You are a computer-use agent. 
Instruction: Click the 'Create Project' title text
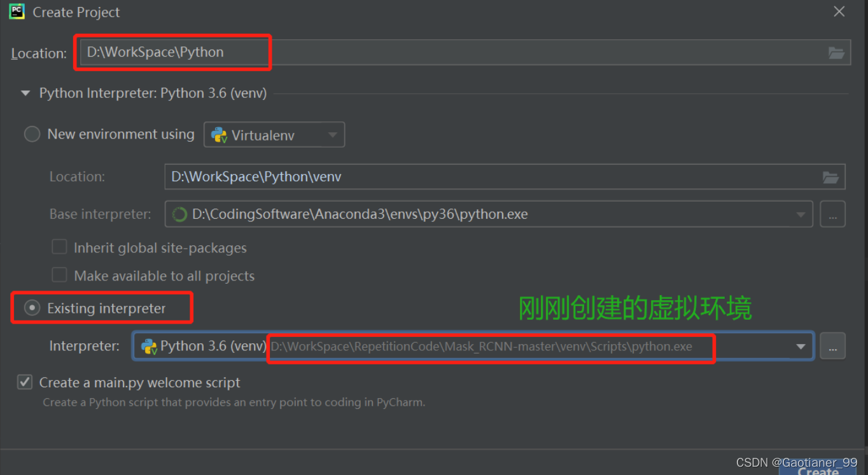click(76, 12)
